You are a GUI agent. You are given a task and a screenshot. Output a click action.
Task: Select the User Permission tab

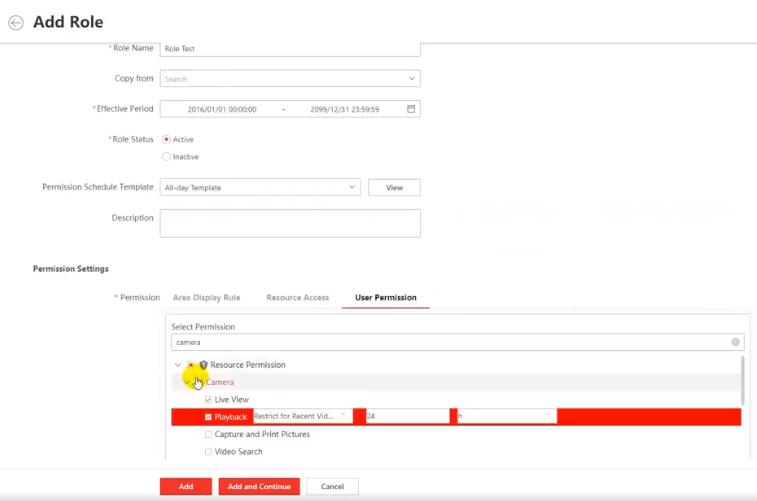[386, 297]
